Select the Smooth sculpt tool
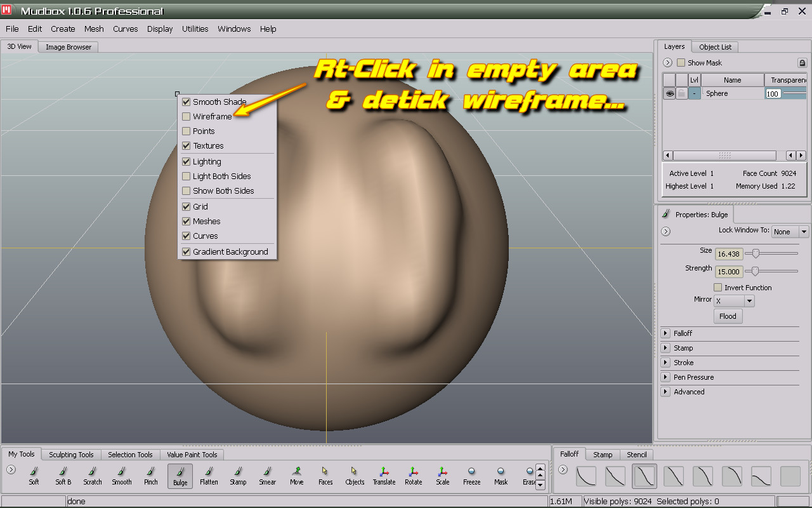 [122, 476]
